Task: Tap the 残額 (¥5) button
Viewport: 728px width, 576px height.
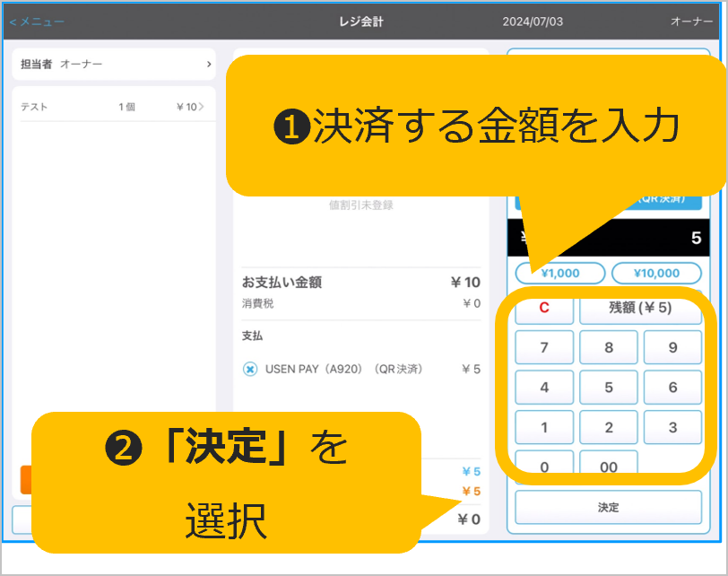Action: pos(640,308)
